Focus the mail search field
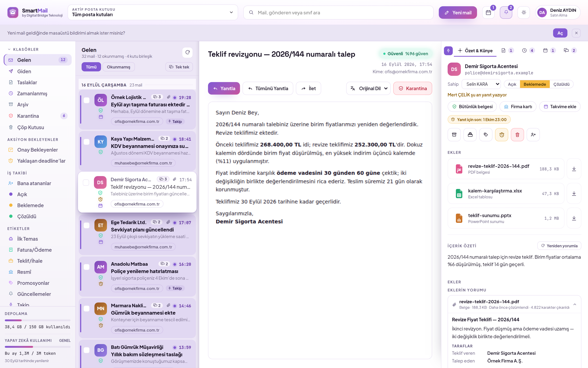Viewport: 588px width, 368px height. pos(338,12)
